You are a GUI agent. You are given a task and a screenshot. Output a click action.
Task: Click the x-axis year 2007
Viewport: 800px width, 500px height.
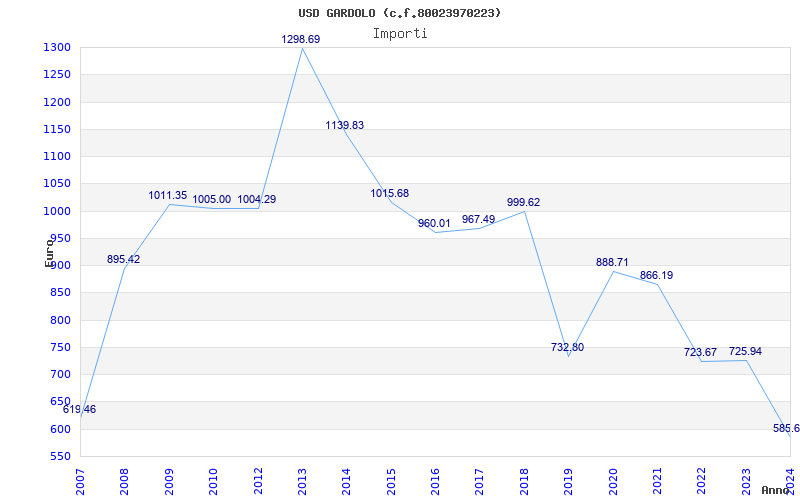tap(80, 482)
